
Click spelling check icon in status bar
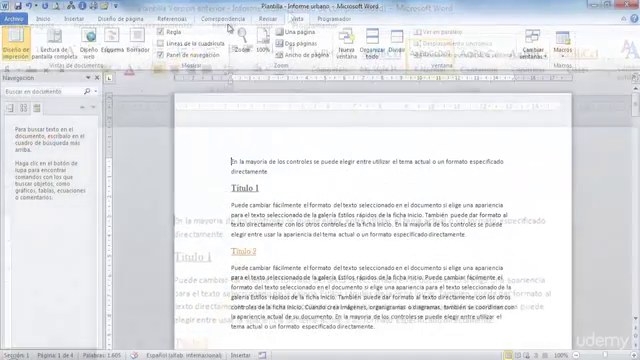pyautogui.click(x=134, y=356)
